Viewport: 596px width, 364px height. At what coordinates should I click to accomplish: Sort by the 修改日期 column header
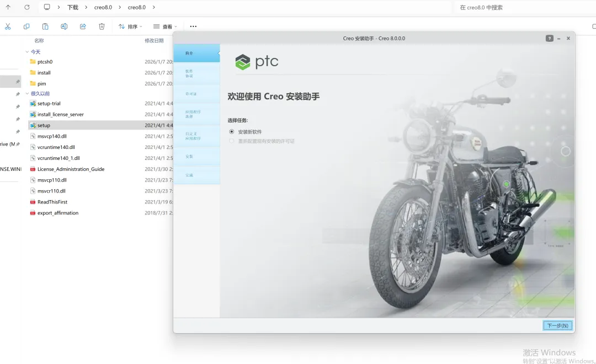[154, 41]
